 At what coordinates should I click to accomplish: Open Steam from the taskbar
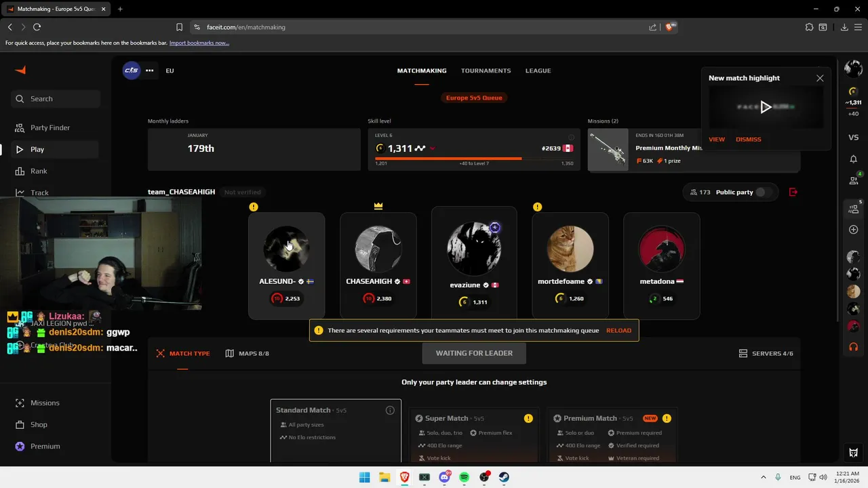pyautogui.click(x=505, y=477)
